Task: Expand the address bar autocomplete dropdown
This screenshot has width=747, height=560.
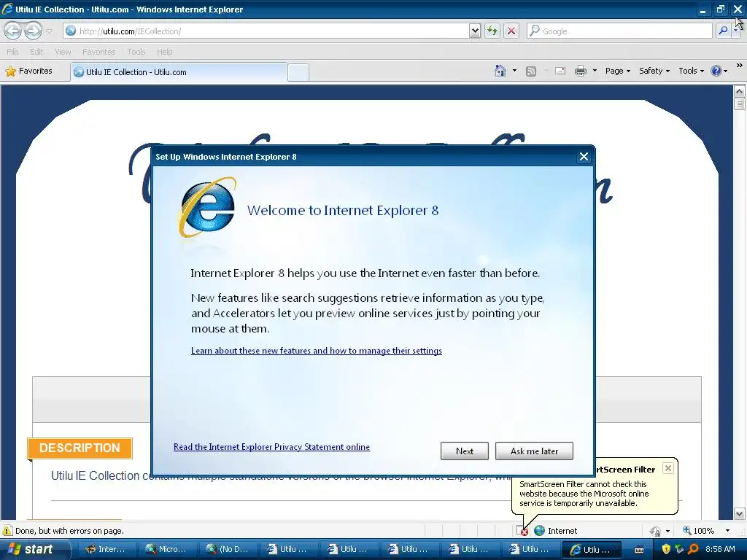Action: [x=474, y=31]
